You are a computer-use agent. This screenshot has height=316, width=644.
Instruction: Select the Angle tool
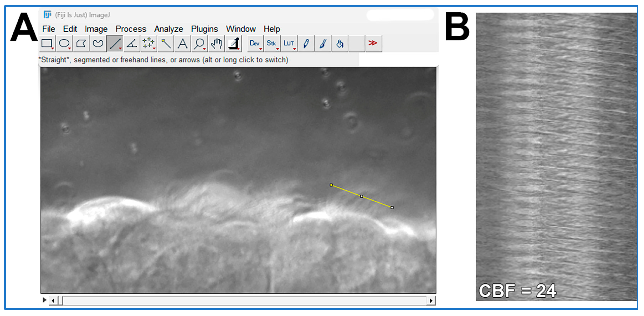coord(132,43)
